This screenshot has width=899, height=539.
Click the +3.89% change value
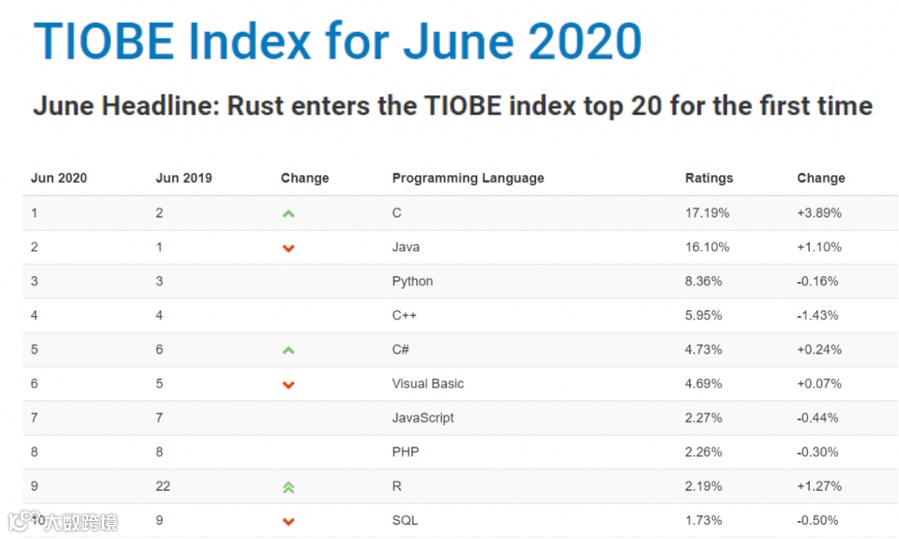click(x=819, y=213)
